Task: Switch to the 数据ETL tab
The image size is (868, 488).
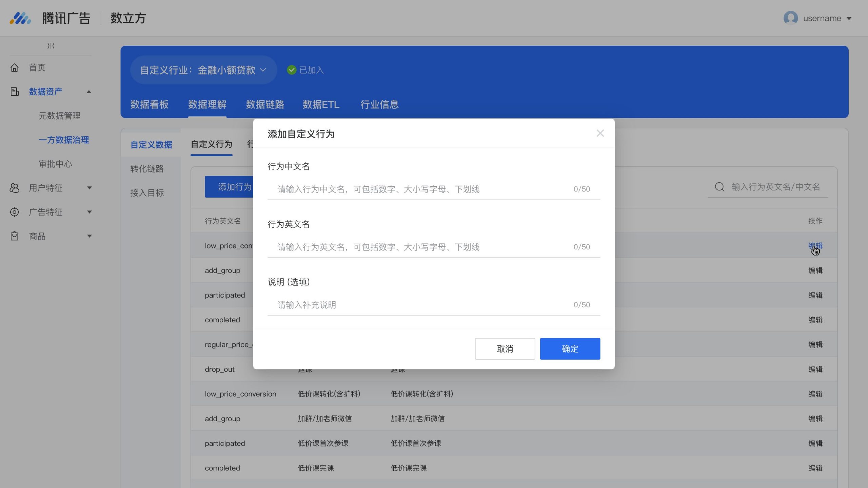Action: pyautogui.click(x=321, y=104)
